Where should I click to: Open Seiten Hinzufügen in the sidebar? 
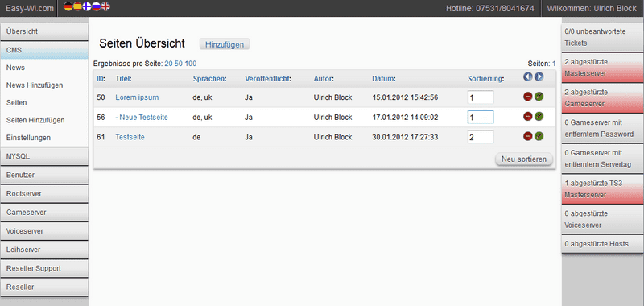click(35, 120)
